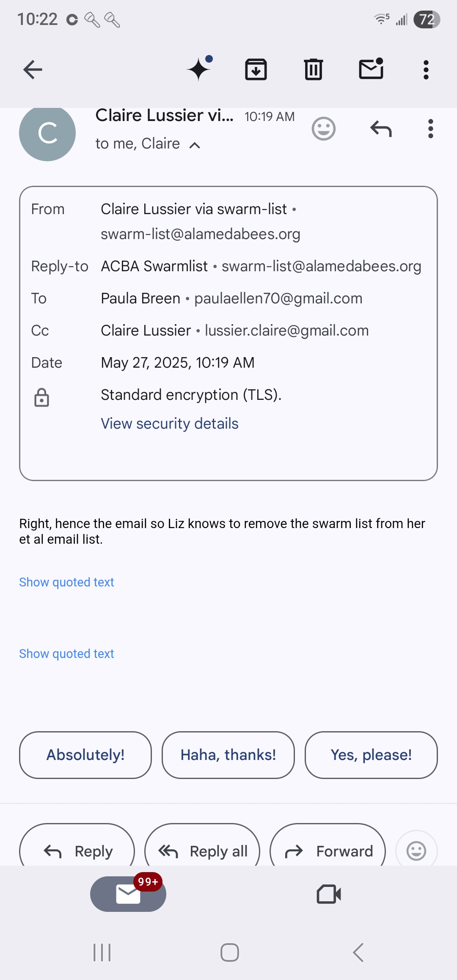Expand the first Show quoted text
This screenshot has height=980, width=457.
(x=66, y=582)
